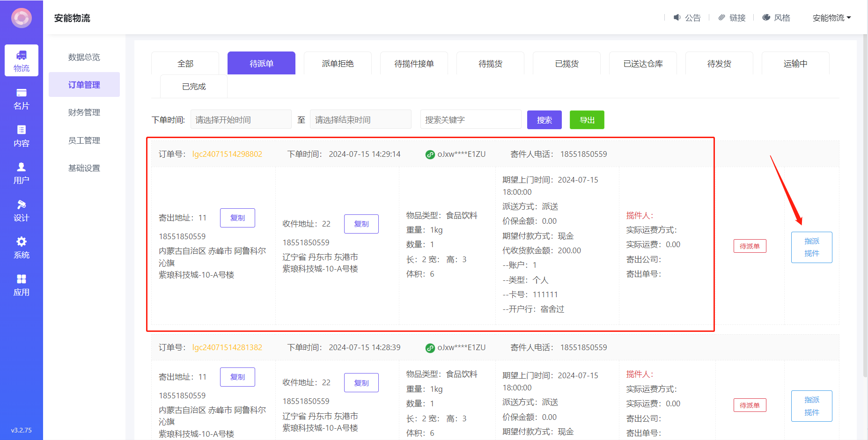
Task: Focus the 搜索关键字 search input field
Action: coord(471,120)
